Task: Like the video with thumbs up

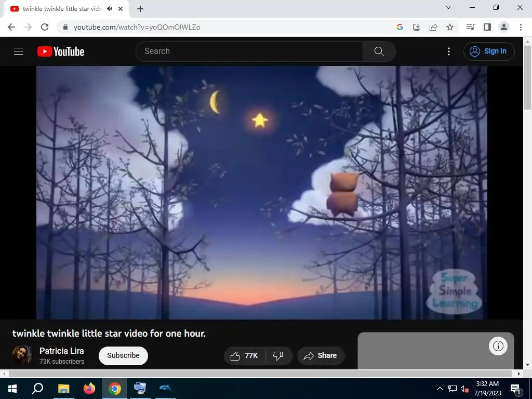Action: [x=244, y=355]
